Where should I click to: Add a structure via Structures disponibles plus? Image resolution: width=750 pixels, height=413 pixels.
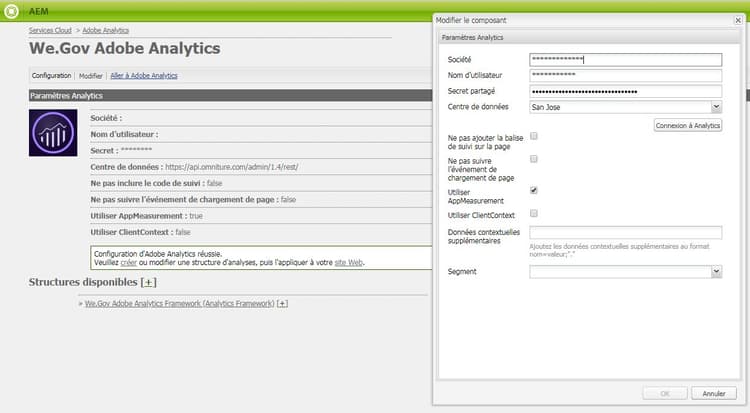click(148, 282)
